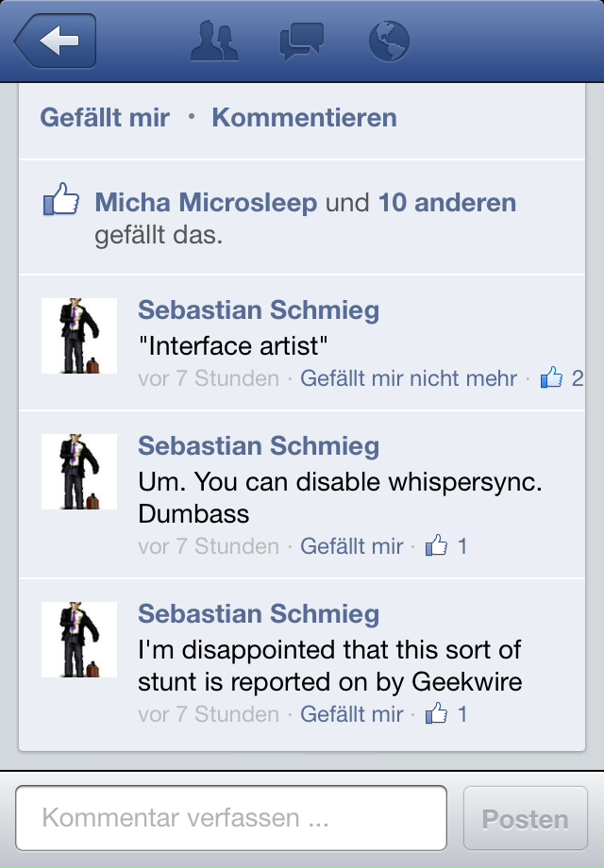The width and height of the screenshot is (604, 868).
Task: Tap the "Posten" button
Action: [x=526, y=818]
